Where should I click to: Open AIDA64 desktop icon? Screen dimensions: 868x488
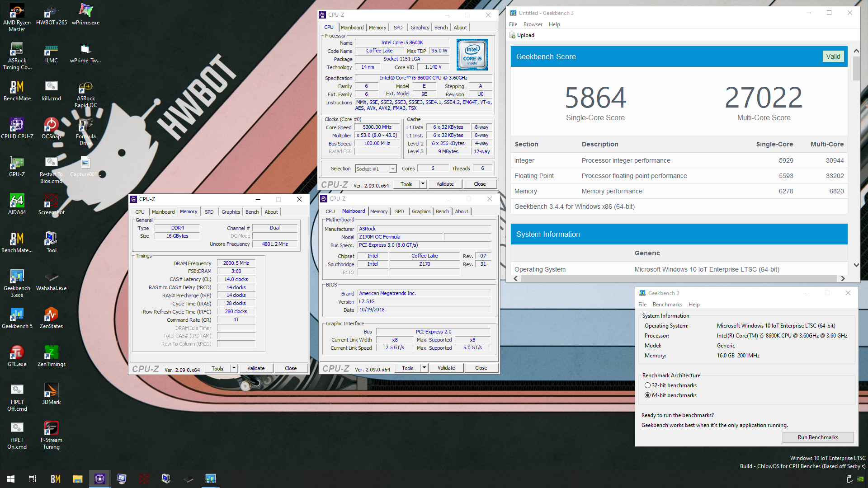coord(17,204)
